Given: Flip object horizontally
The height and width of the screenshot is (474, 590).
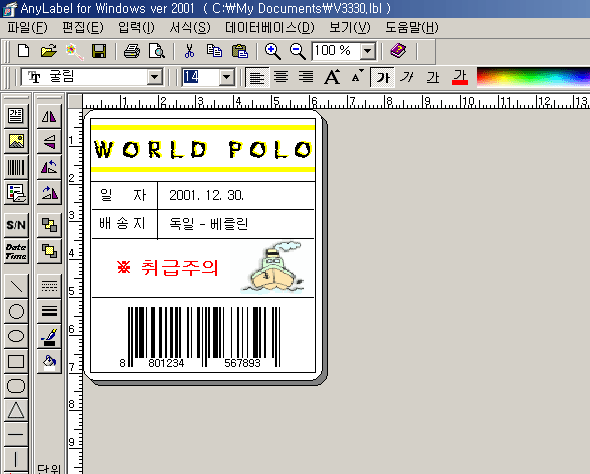Looking at the screenshot, I should point(49,116).
